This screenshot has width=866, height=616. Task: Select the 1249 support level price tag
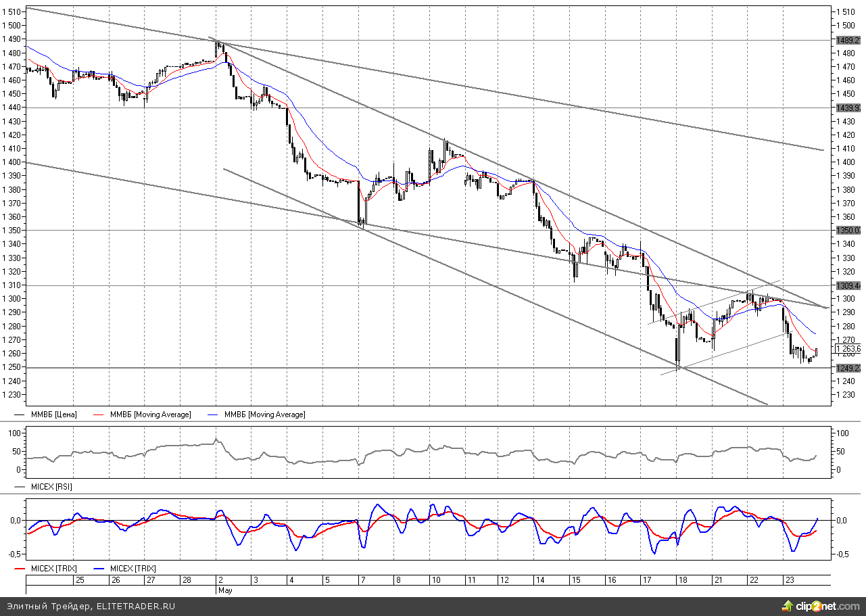[x=847, y=369]
